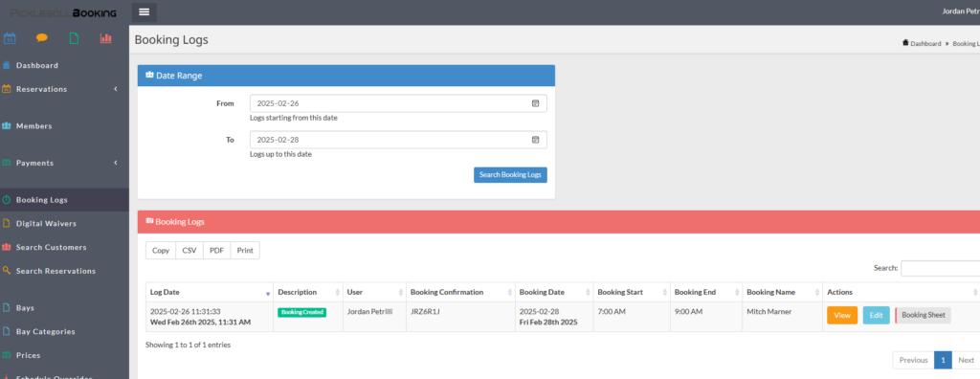
Task: Go to Next page of results
Action: coord(966,360)
